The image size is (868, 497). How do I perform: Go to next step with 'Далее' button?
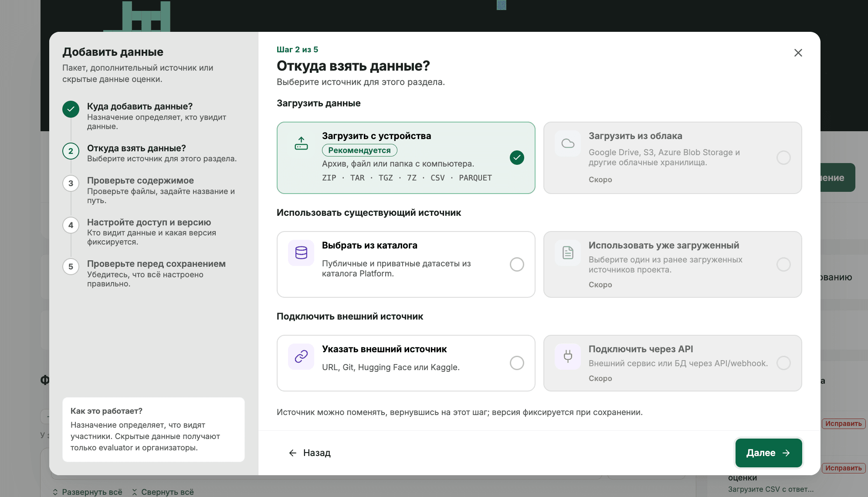point(769,453)
